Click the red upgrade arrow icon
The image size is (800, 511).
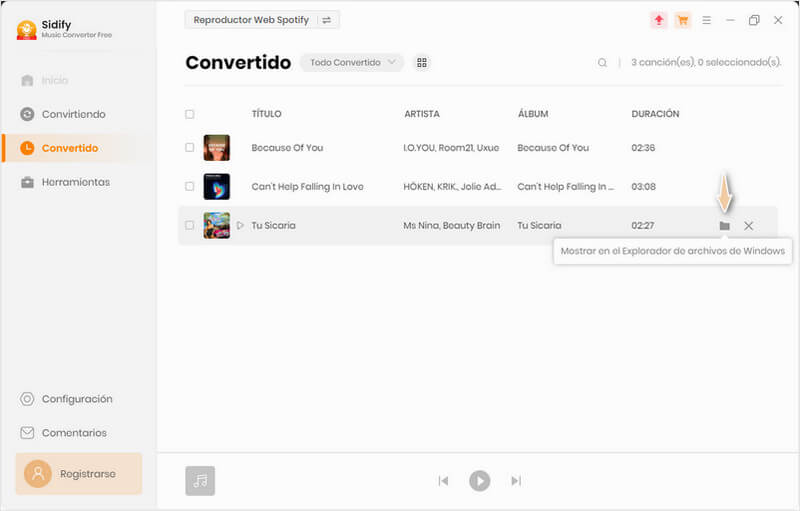click(x=659, y=20)
